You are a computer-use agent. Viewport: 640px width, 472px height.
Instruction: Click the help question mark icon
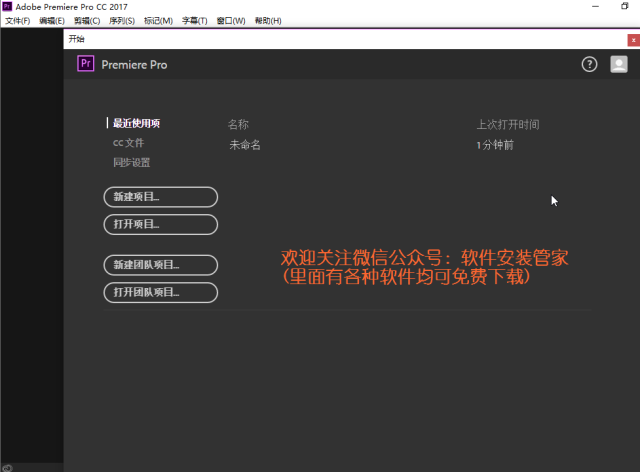[590, 64]
